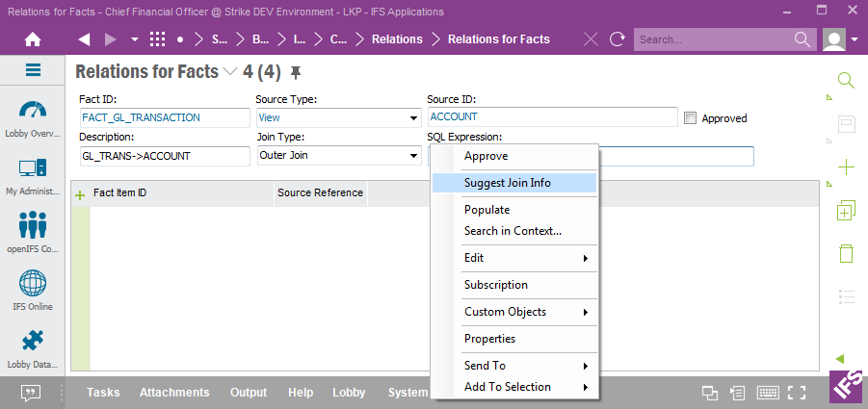Click the Description field
868x409 pixels.
(x=165, y=156)
